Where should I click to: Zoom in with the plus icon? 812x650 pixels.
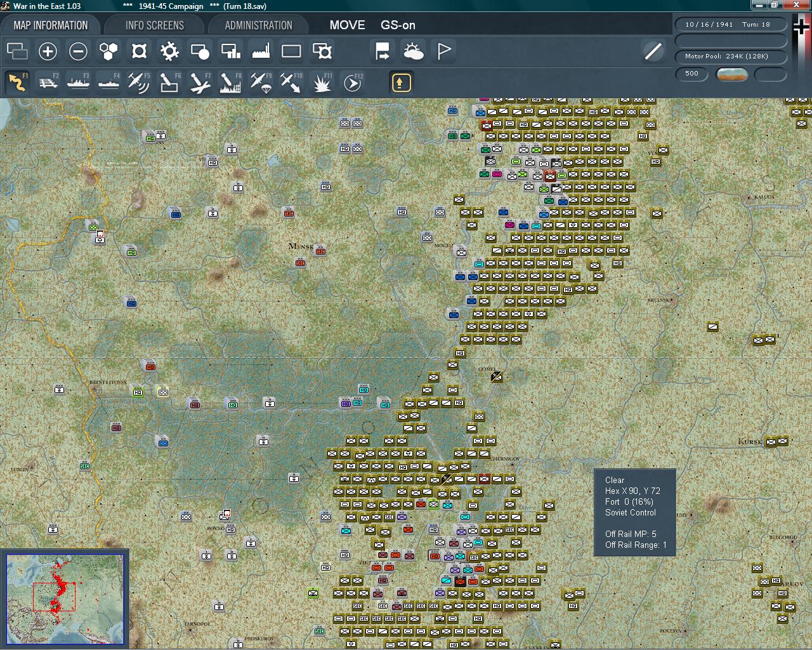(48, 51)
